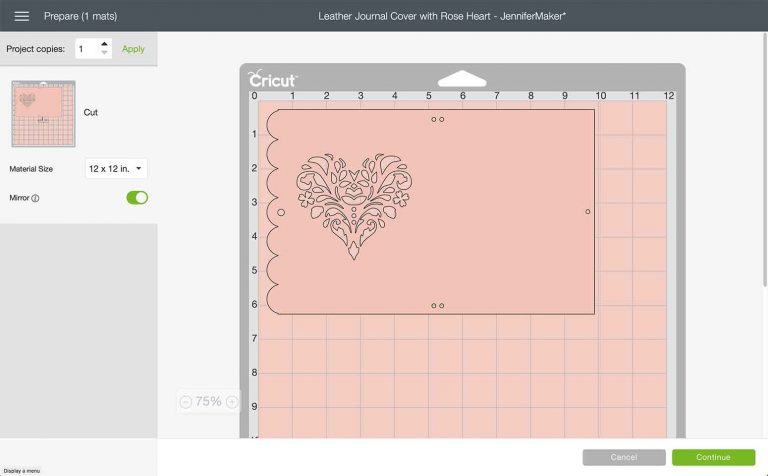The width and height of the screenshot is (768, 476).
Task: Click the rose heart design on the mat
Action: click(x=354, y=206)
